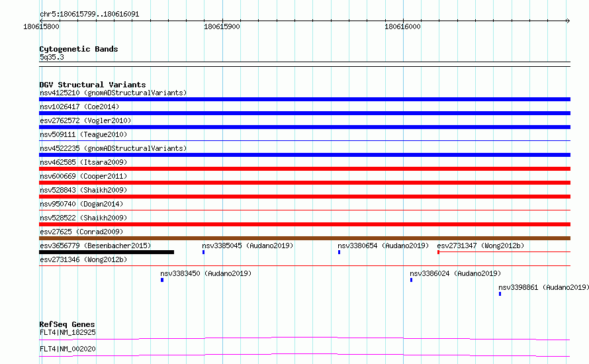Select the red bar under nsv462585 (Itsara2009)
The width and height of the screenshot is (589, 364).
point(304,169)
